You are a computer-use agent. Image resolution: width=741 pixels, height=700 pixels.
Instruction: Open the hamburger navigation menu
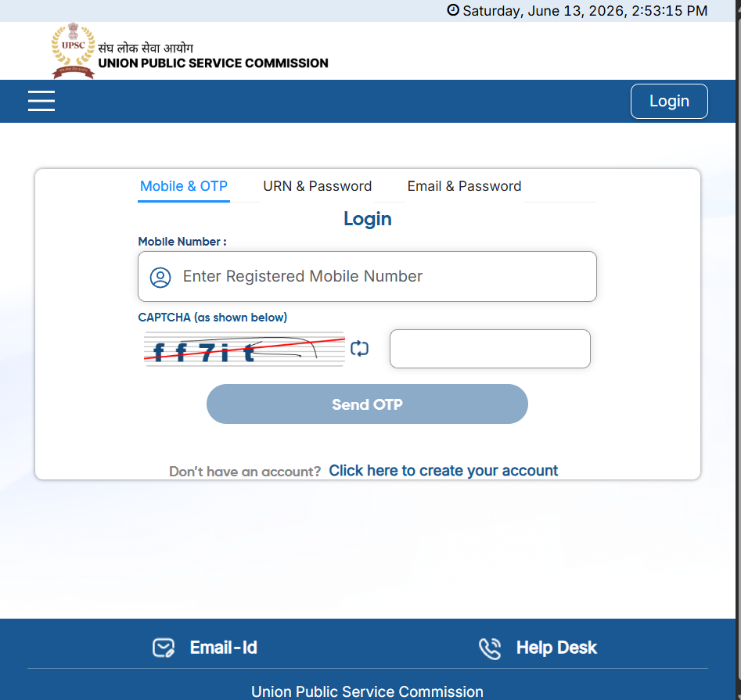(41, 101)
